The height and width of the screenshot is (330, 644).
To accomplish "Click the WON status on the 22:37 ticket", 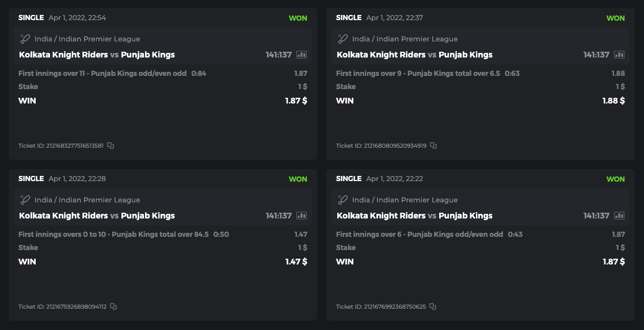I will (615, 18).
